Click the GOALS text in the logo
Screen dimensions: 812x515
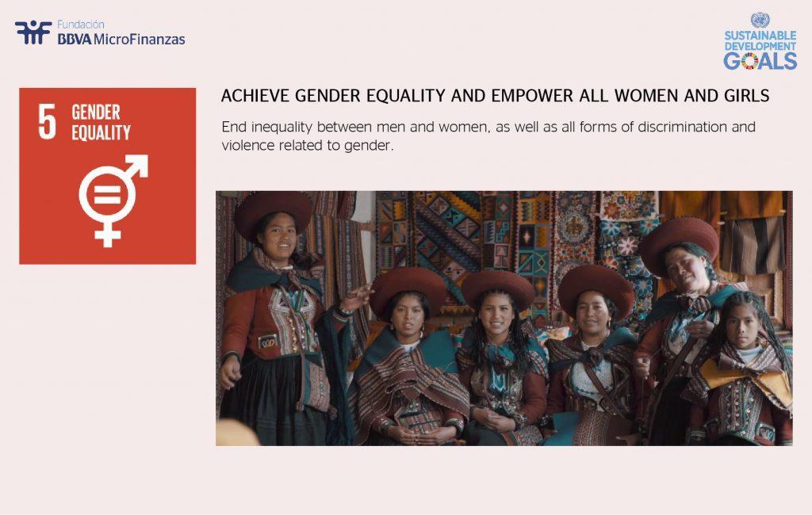pos(760,61)
